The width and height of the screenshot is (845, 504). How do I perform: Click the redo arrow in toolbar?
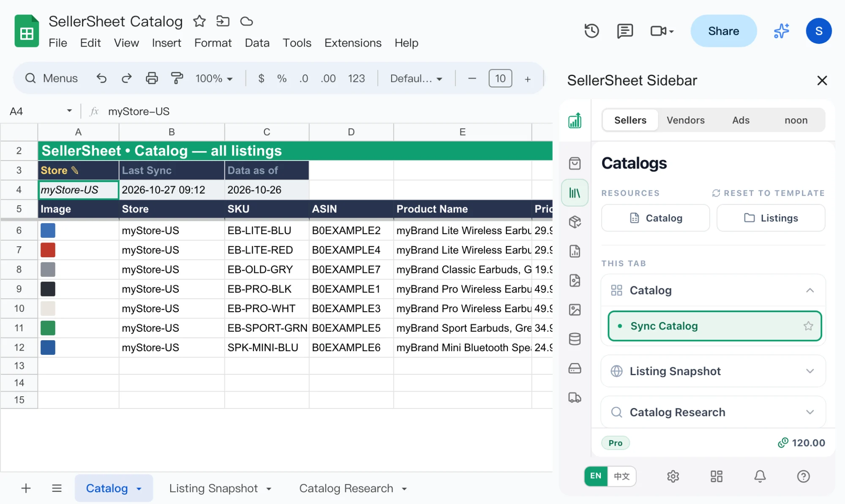coord(126,78)
